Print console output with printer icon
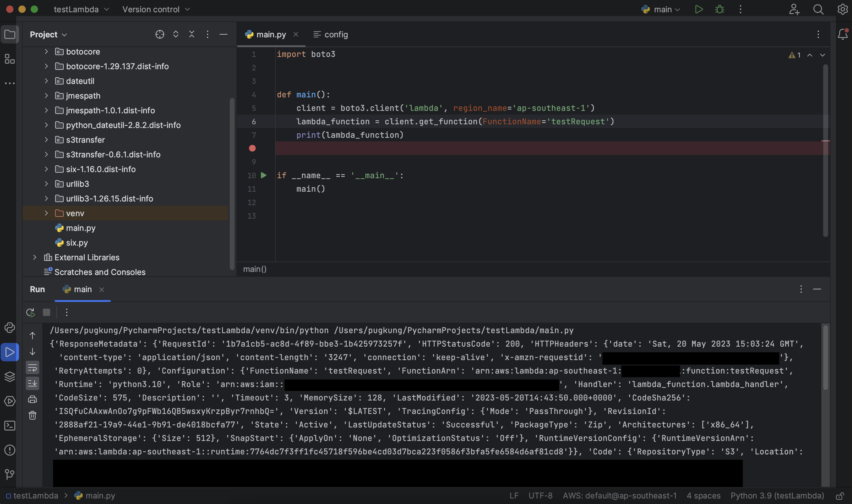Image resolution: width=852 pixels, height=504 pixels. (32, 399)
